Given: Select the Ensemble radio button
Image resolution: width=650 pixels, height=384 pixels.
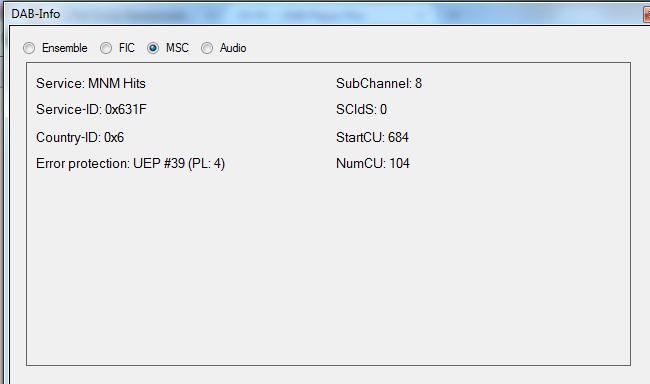Looking at the screenshot, I should tap(29, 48).
